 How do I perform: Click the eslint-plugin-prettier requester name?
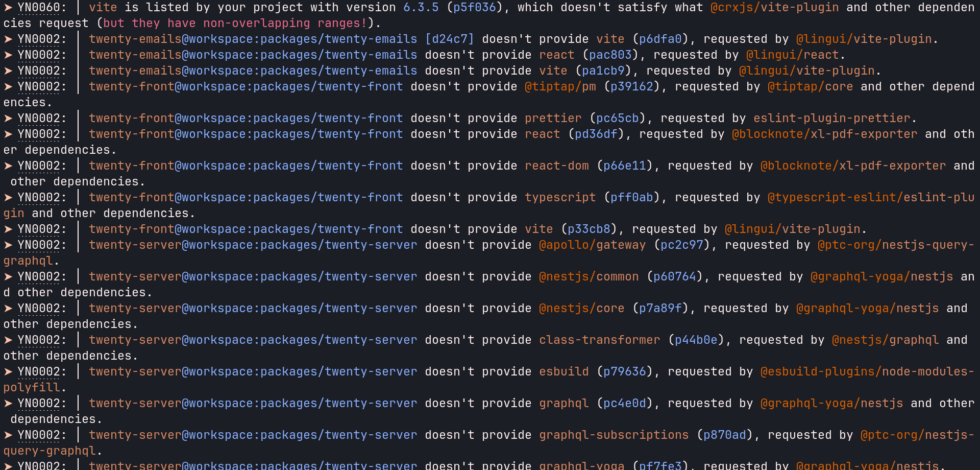[x=832, y=119]
